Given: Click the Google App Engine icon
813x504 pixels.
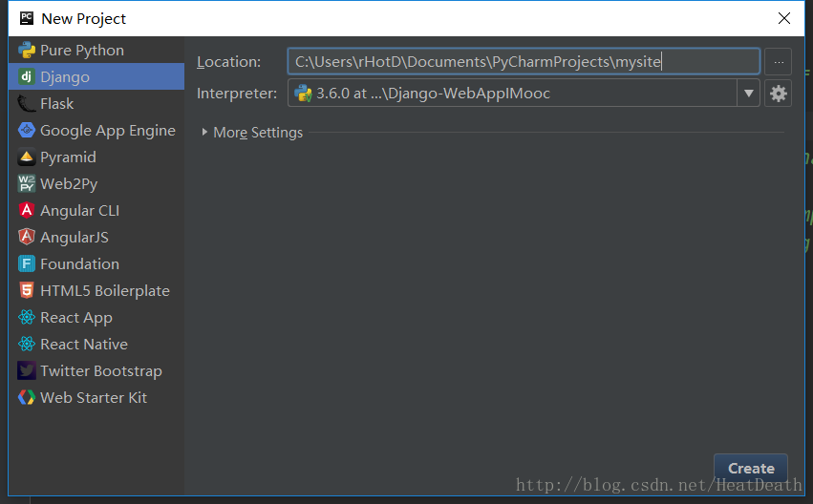Looking at the screenshot, I should tap(27, 130).
